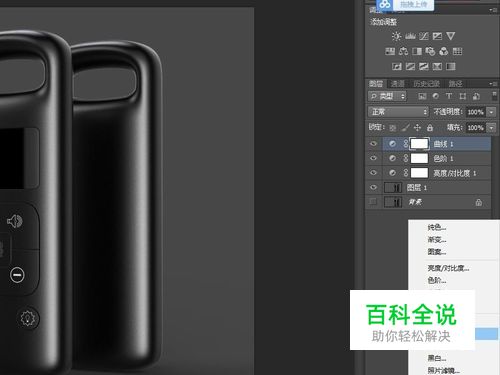The width and height of the screenshot is (500, 375).
Task: Open the adjustments panel flyout menu
Action: (x=493, y=10)
